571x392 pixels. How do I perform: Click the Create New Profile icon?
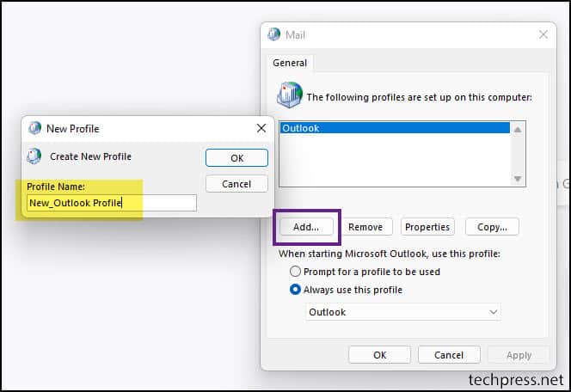[x=34, y=156]
